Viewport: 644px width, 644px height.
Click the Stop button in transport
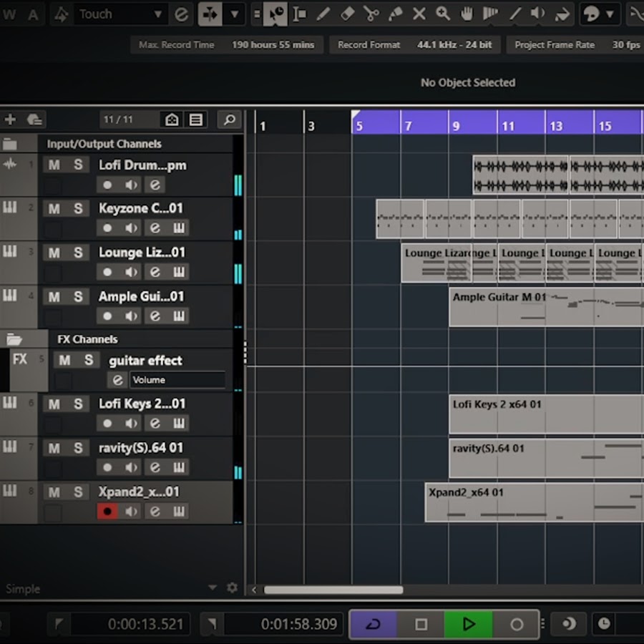pyautogui.click(x=421, y=624)
